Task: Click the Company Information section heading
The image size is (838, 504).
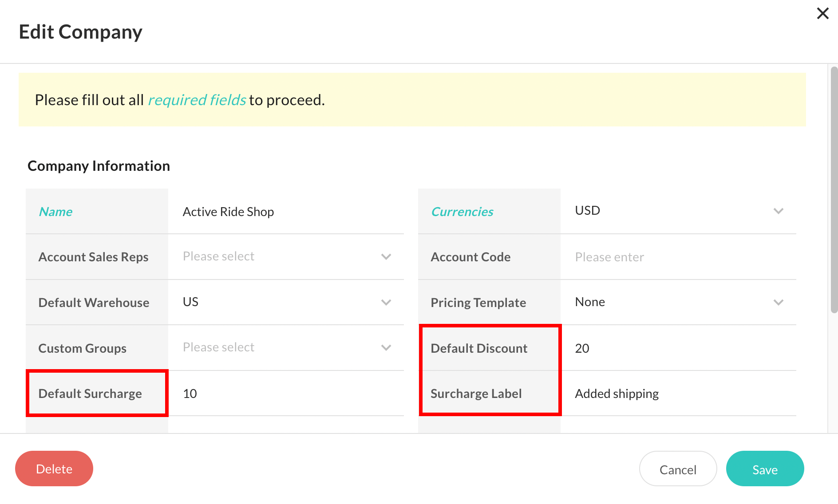Action: coord(99,166)
